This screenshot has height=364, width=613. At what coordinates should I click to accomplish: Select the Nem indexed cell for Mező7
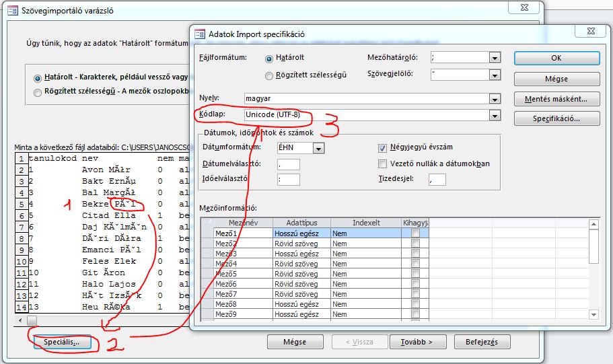pos(366,294)
